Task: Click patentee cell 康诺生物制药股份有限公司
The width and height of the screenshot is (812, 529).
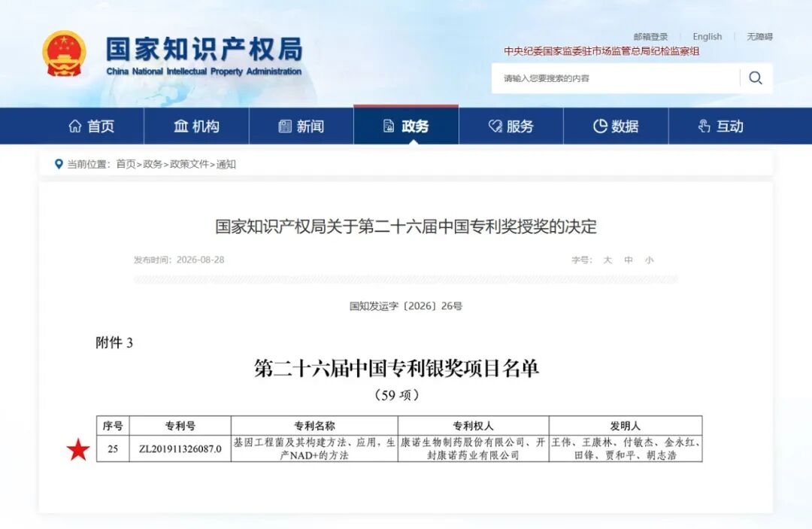Action: [x=474, y=448]
